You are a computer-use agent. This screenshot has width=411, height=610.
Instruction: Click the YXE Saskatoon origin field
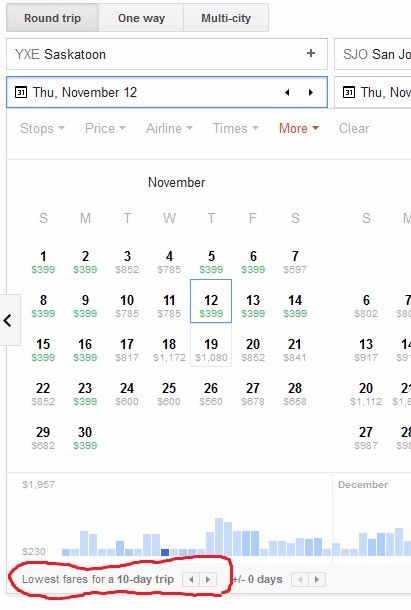pyautogui.click(x=167, y=54)
